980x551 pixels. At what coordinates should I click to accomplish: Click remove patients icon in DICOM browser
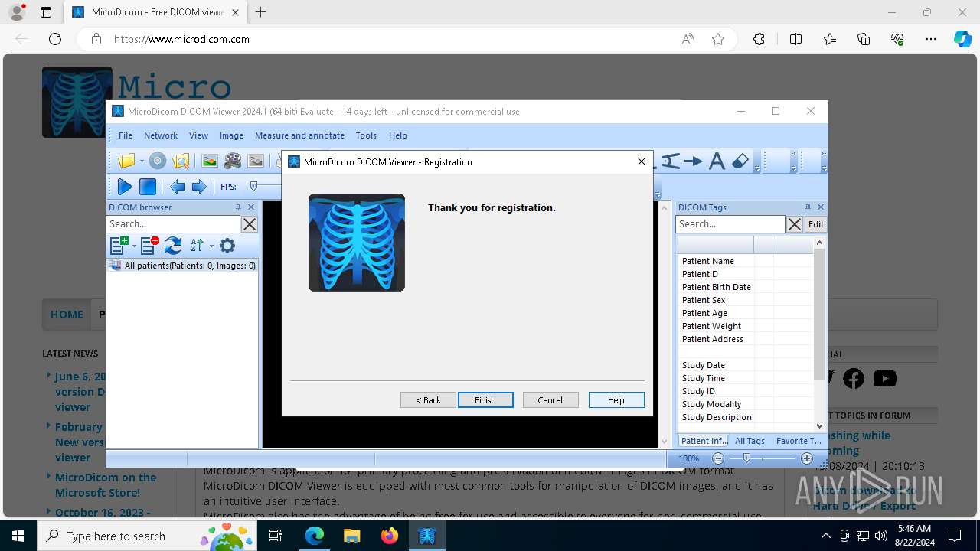click(x=149, y=246)
